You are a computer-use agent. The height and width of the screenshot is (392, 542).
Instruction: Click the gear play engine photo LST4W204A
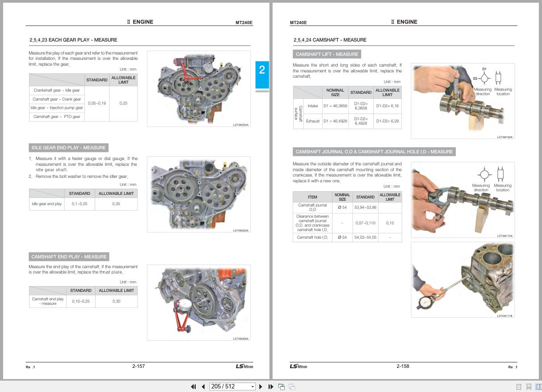click(x=199, y=89)
